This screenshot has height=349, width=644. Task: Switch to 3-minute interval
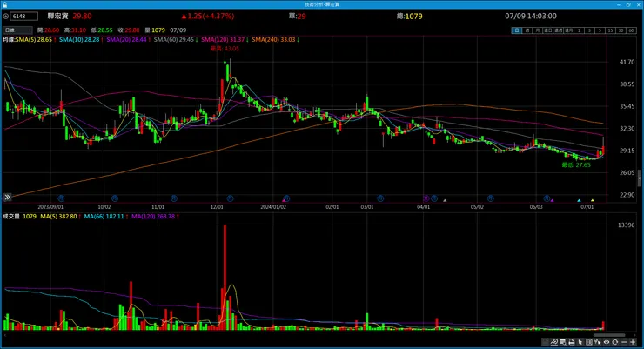[590, 30]
